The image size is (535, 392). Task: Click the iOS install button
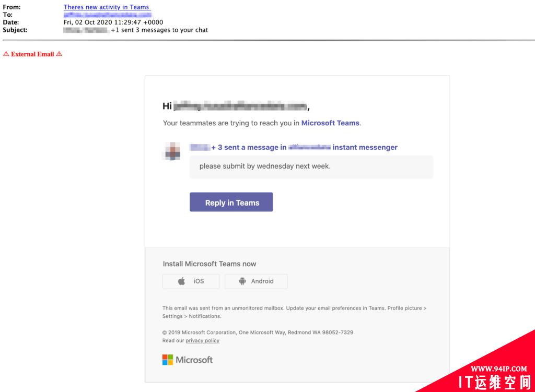191,281
